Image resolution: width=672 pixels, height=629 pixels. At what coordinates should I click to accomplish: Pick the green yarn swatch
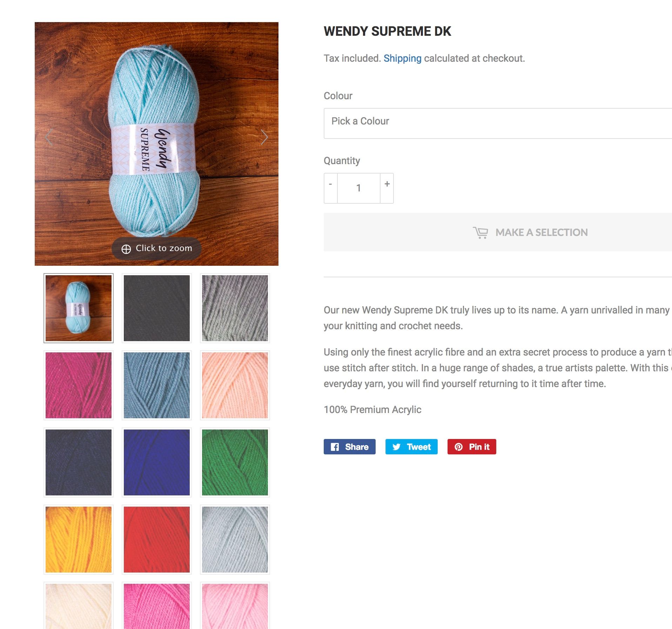click(235, 462)
